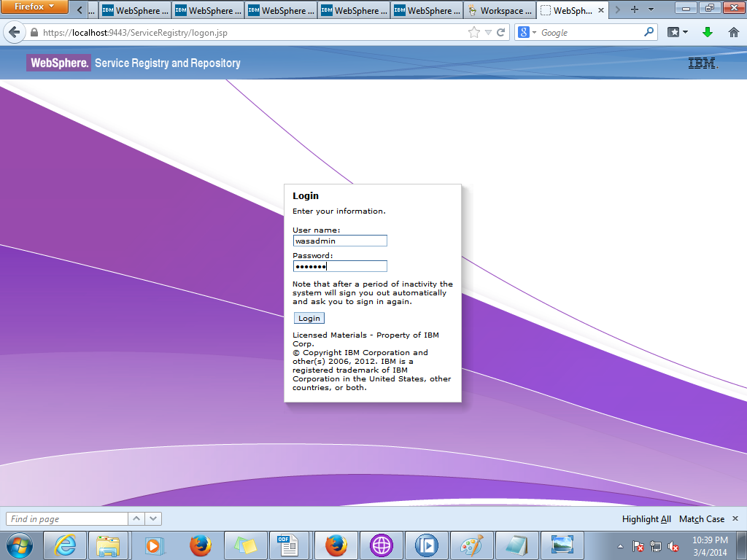Viewport: 747px width, 560px height.
Task: Go to the Firefox home page
Action: tap(734, 32)
